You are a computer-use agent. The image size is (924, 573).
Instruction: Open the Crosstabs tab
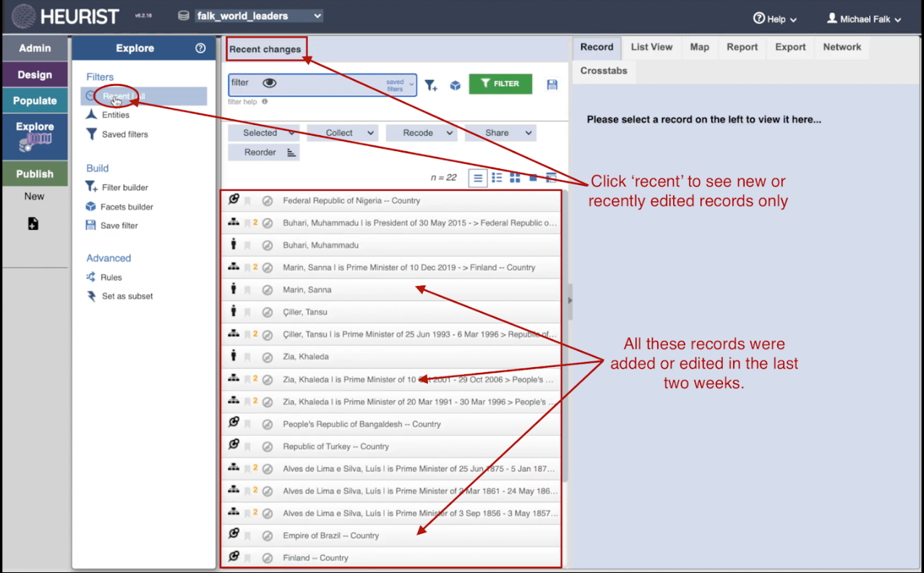pyautogui.click(x=604, y=71)
